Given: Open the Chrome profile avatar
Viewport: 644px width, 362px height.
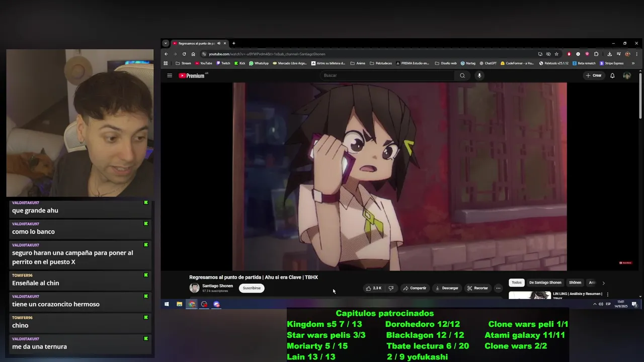Looking at the screenshot, I should pyautogui.click(x=627, y=54).
